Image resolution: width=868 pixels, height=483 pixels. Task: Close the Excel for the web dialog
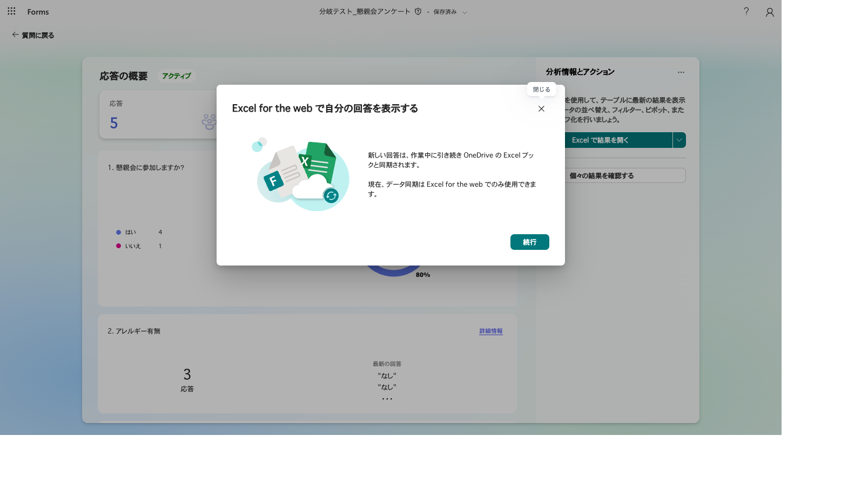(x=541, y=108)
